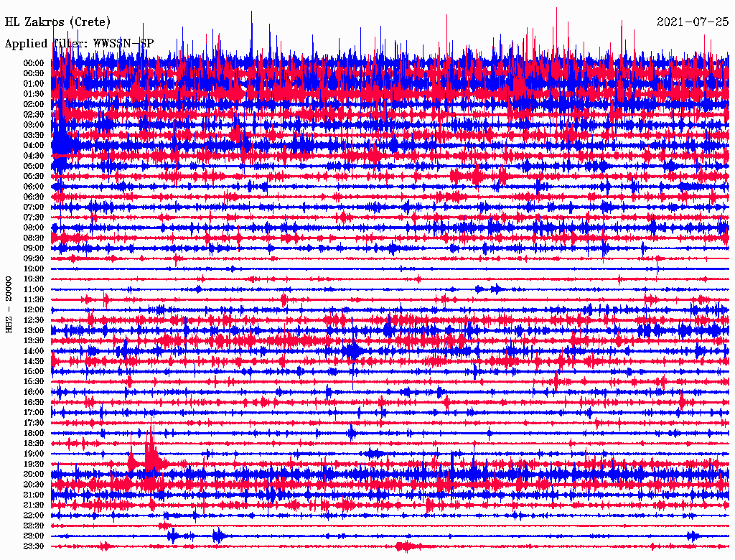Click the date label 2021-07-25
This screenshot has width=735, height=560.
693,22
